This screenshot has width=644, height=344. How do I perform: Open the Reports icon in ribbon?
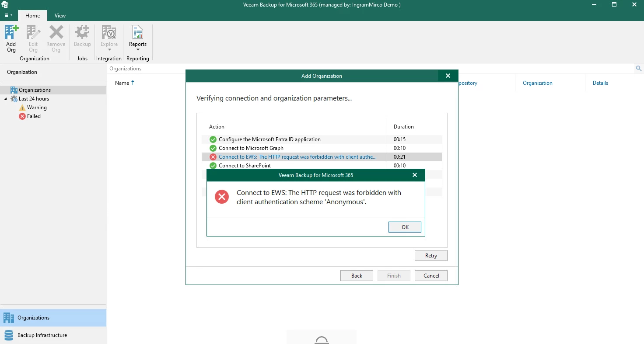pos(138,38)
